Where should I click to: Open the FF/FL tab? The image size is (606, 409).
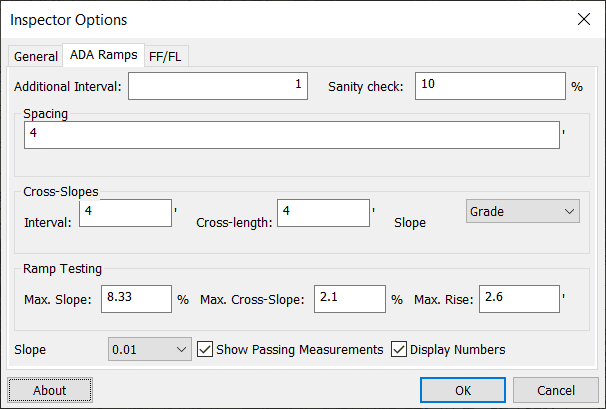click(165, 56)
